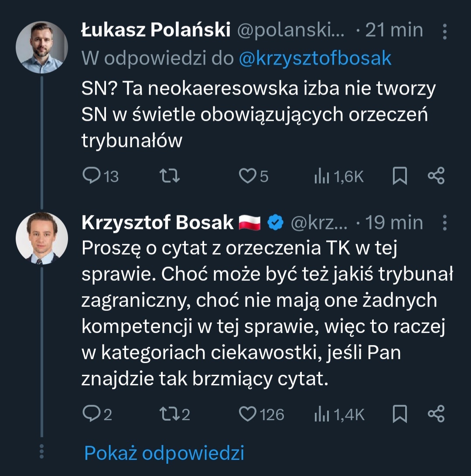Open Krzysztof Bosak's profile picture

(41, 238)
